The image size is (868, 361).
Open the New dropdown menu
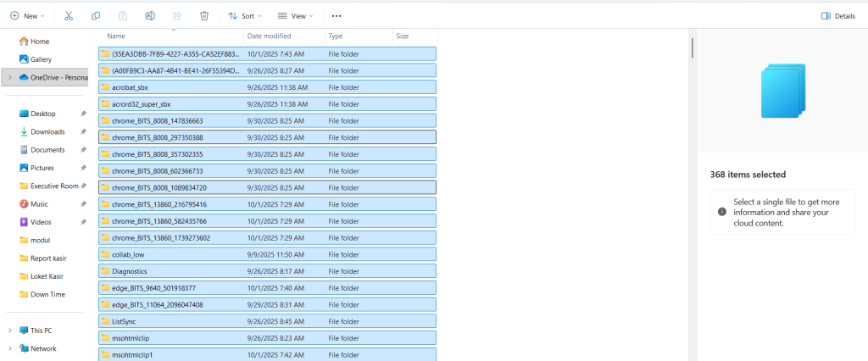27,15
